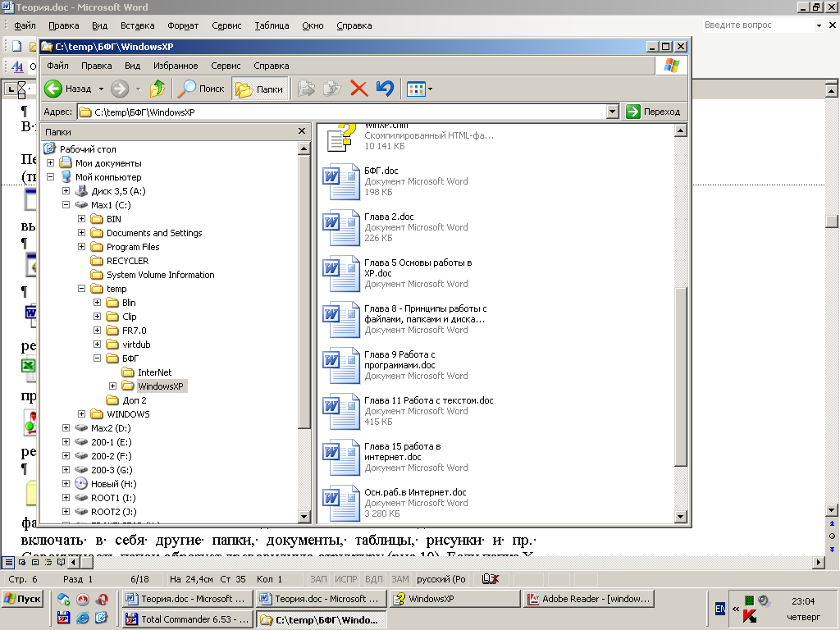Select Глава 5 Основы работы file icon
The width and height of the screenshot is (840, 630).
(x=340, y=274)
